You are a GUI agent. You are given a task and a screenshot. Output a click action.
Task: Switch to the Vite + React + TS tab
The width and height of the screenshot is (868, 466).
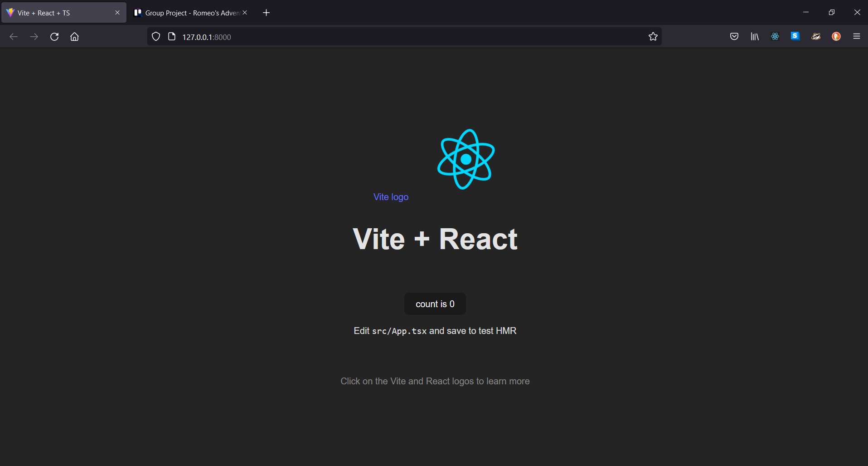click(64, 13)
